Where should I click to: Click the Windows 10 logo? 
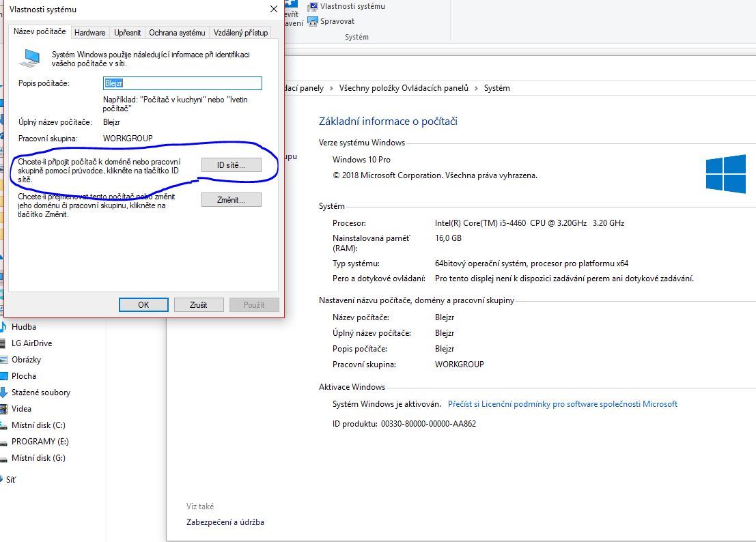point(726,173)
